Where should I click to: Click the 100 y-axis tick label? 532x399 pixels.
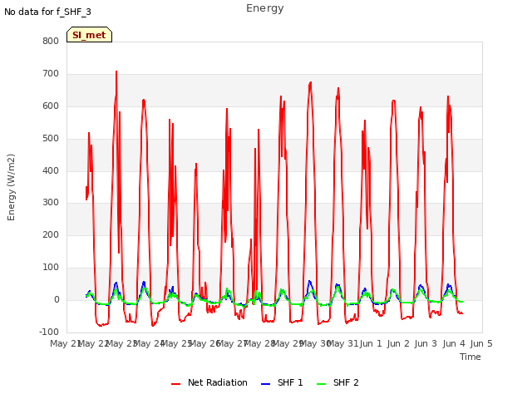[x=51, y=268]
